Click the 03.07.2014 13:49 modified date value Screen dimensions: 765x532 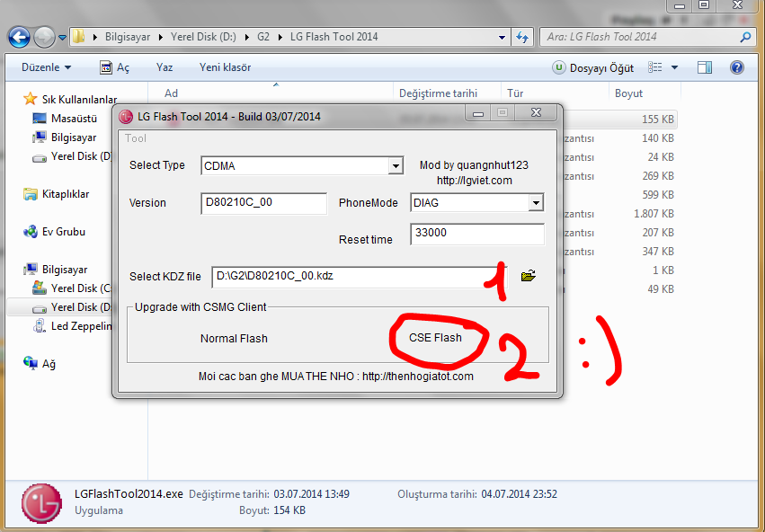tap(311, 494)
